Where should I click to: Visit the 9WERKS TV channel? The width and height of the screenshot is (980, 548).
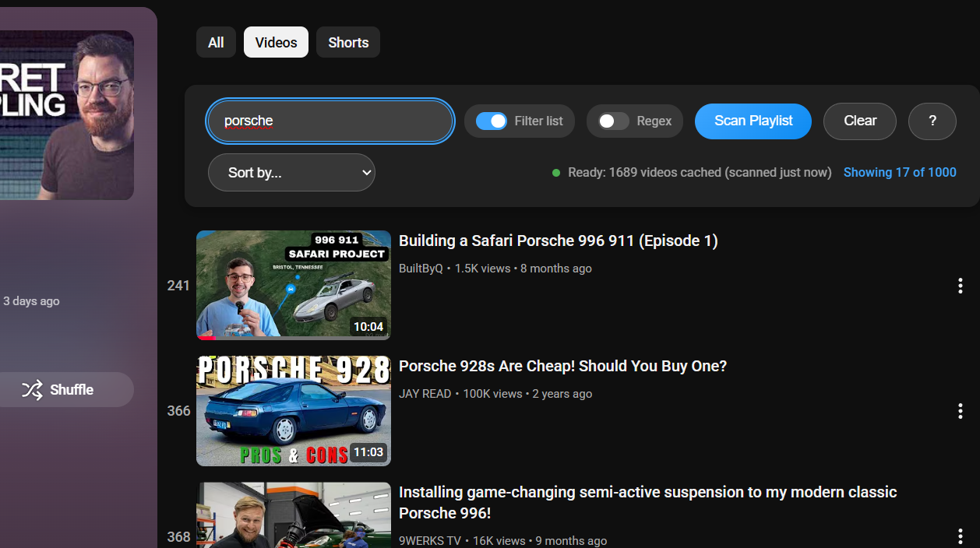(430, 541)
